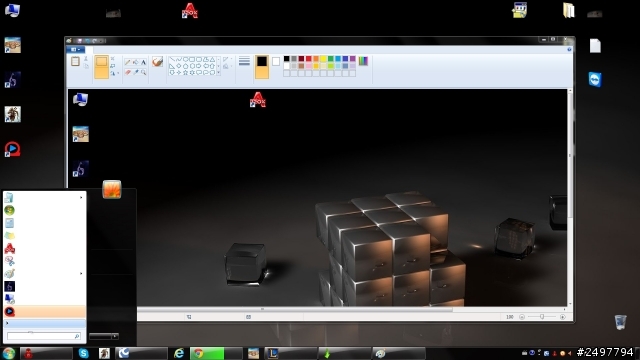Expand jump list arrow of Paint Start item
This screenshot has width=640, height=360.
pos(81,273)
